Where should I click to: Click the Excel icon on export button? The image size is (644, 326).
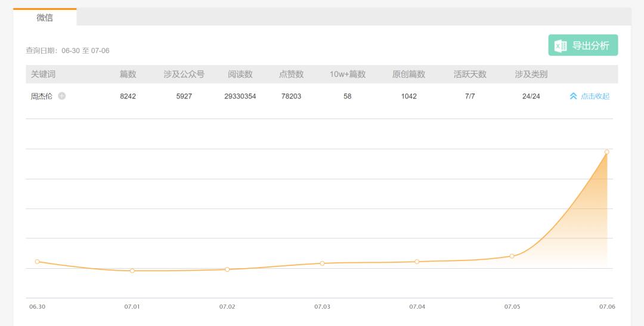(561, 45)
